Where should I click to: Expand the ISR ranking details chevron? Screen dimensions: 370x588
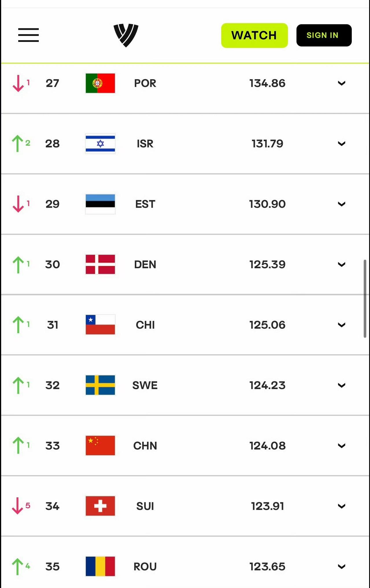pyautogui.click(x=342, y=144)
